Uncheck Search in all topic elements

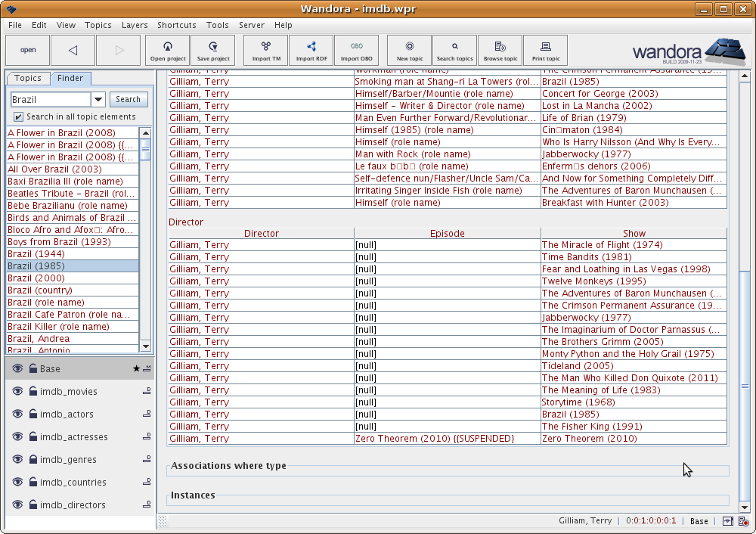coord(18,117)
